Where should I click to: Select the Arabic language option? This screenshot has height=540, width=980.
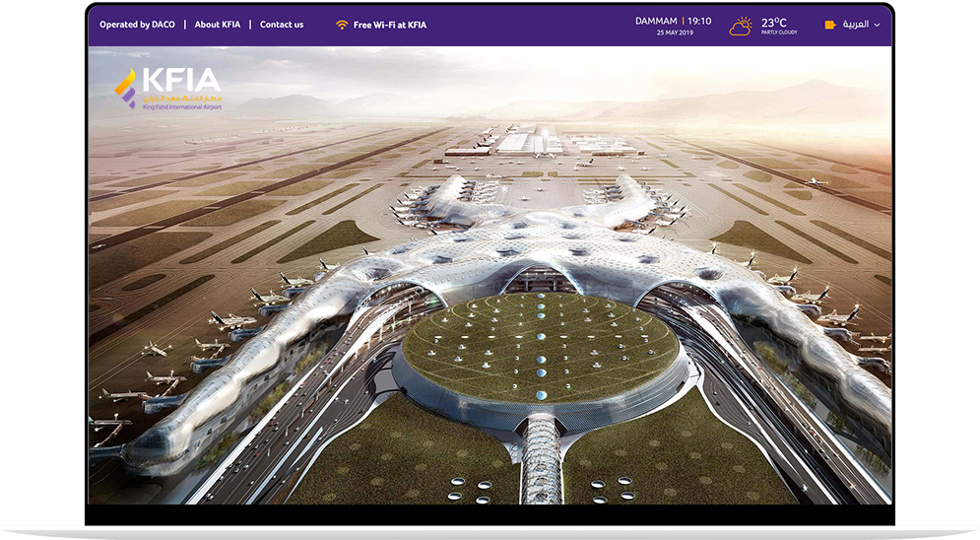855,25
